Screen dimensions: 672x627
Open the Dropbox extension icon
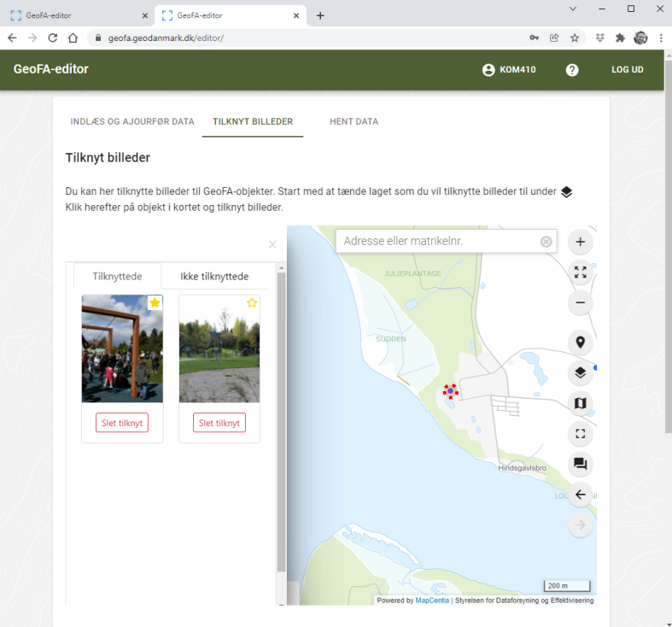pos(599,38)
